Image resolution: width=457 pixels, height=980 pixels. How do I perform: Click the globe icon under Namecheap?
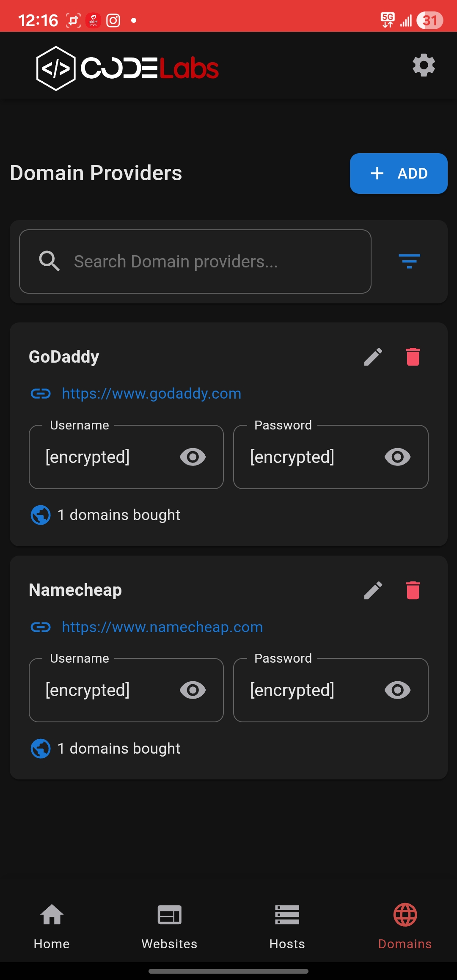(40, 748)
